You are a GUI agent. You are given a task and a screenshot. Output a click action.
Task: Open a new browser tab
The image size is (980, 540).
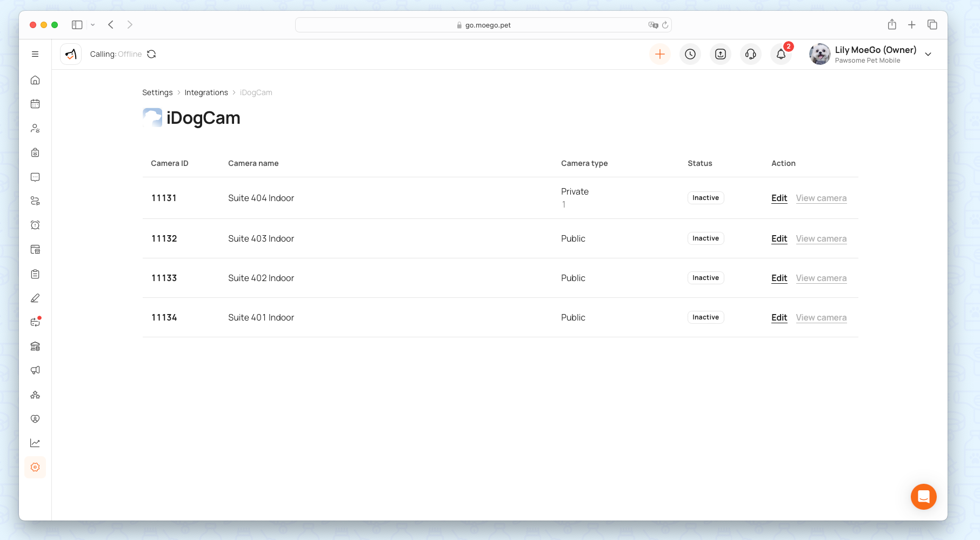point(912,25)
